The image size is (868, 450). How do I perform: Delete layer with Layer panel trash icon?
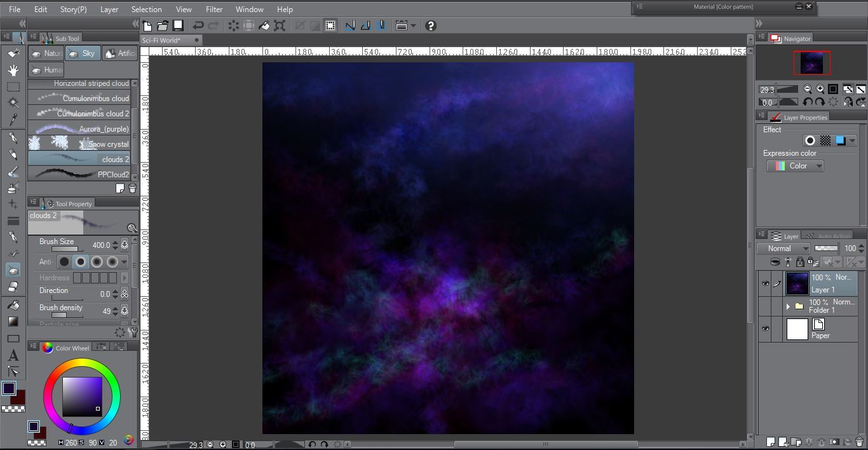coord(859,442)
